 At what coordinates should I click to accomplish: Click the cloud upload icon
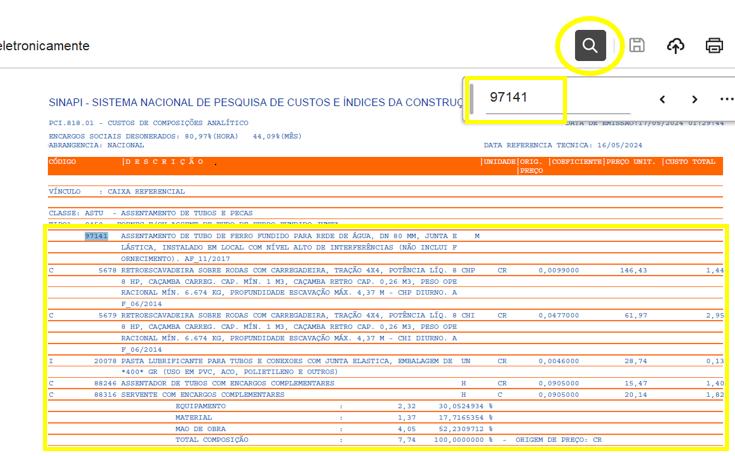point(676,45)
